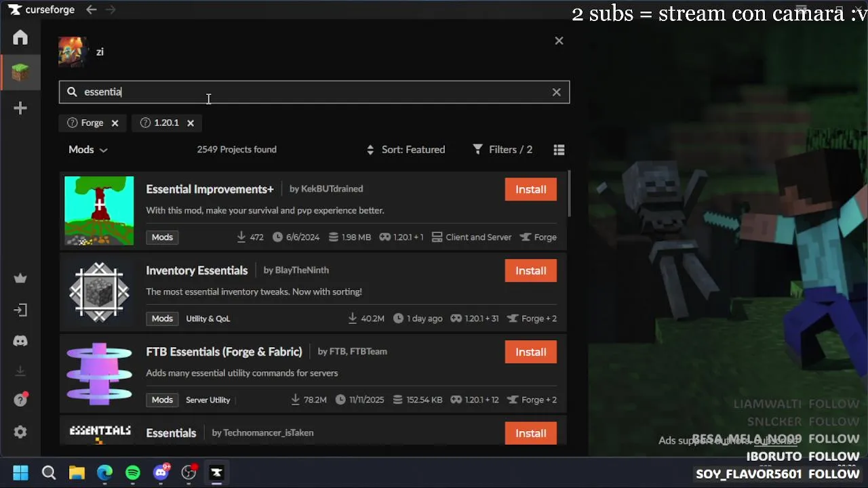
Task: Open Essential Improvements+ project title
Action: [210, 189]
